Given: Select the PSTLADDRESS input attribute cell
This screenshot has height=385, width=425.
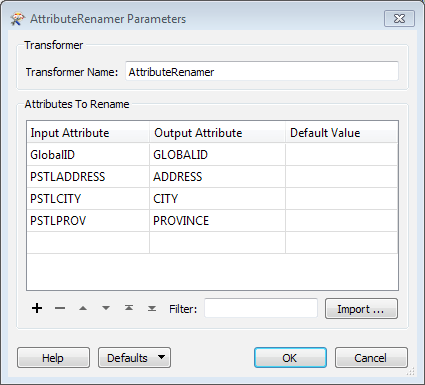Looking at the screenshot, I should [88, 177].
